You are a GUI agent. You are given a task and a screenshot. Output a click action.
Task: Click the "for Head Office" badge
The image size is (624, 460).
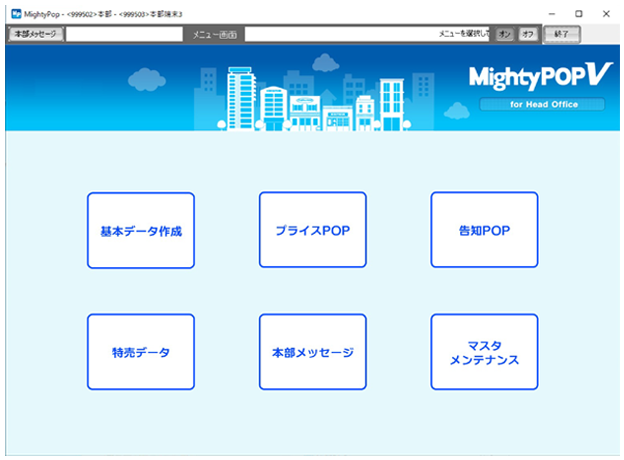click(542, 104)
